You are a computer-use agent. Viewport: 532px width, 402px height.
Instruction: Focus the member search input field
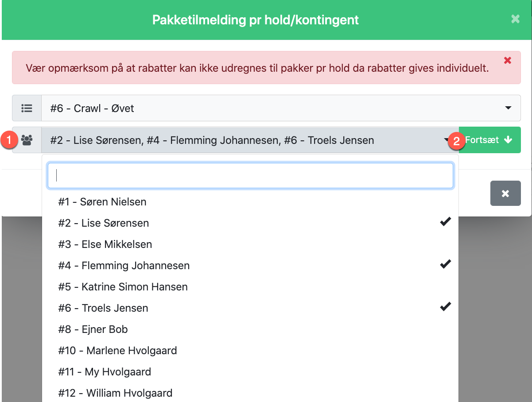click(x=250, y=176)
